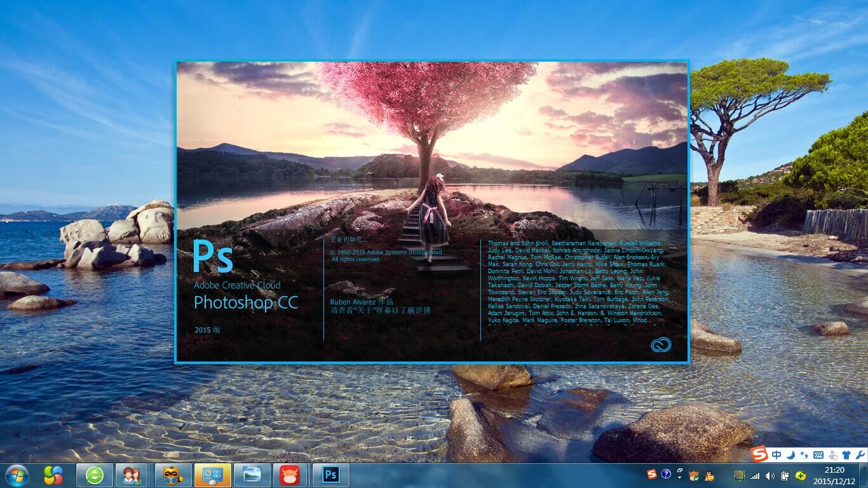The width and height of the screenshot is (868, 488).
Task: Toggle the 中 Chinese/English input mode
Action: click(x=777, y=455)
